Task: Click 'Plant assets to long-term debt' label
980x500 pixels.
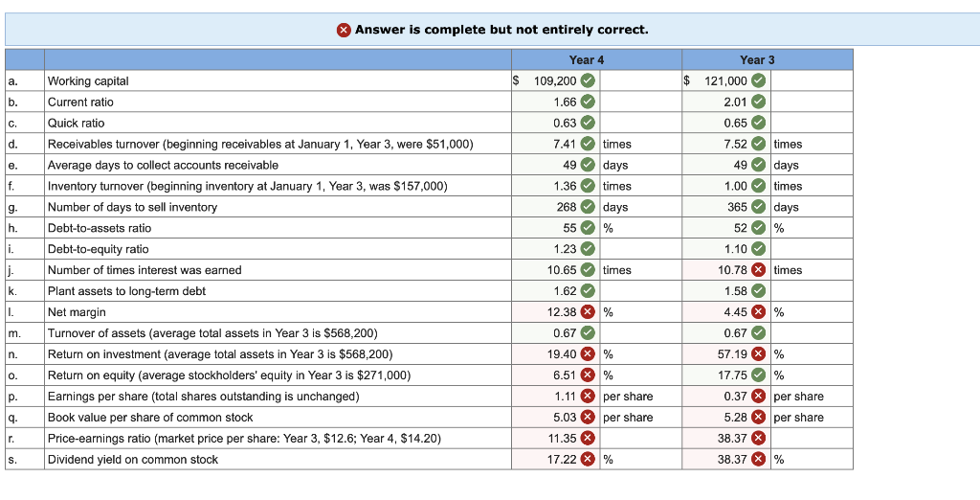Action: coord(126,291)
